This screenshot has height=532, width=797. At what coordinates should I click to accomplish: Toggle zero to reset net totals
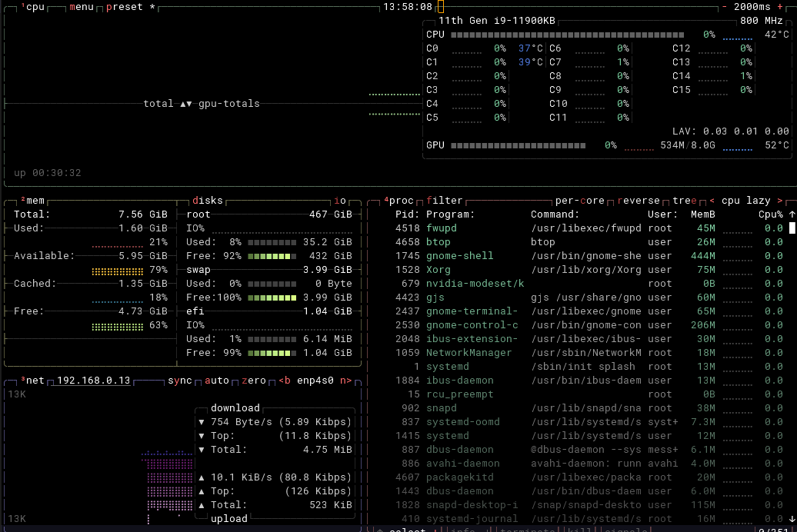pyautogui.click(x=254, y=381)
